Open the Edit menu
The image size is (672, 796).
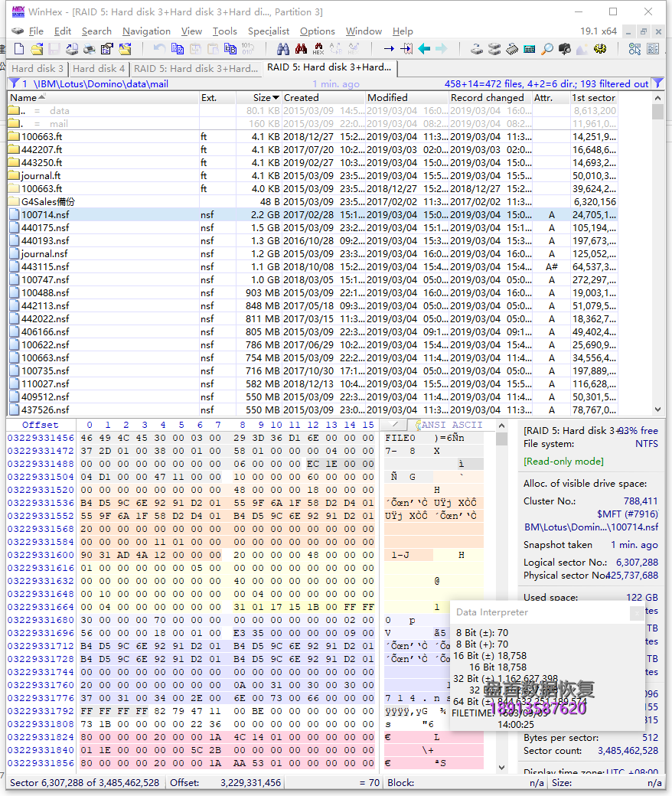tap(63, 31)
